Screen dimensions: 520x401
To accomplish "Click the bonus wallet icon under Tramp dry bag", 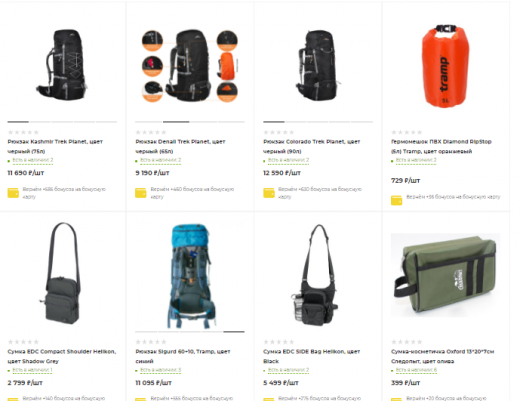I will (x=396, y=200).
